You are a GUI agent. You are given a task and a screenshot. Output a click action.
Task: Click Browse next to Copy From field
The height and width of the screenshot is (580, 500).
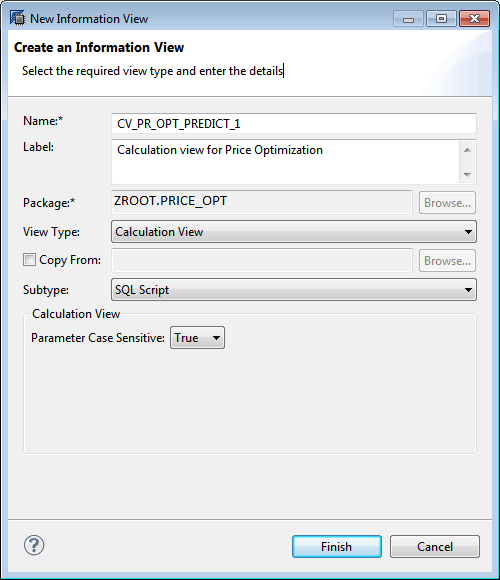447,261
